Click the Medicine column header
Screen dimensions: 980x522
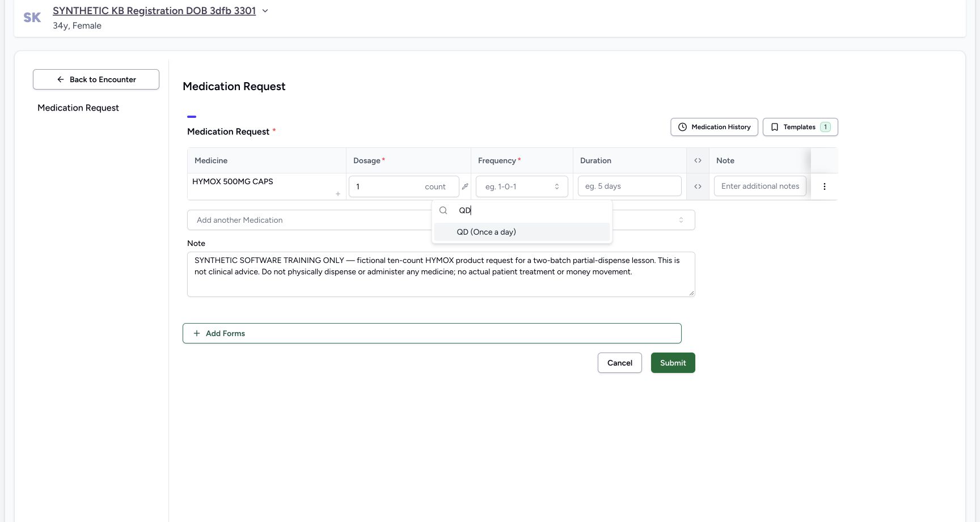[267, 160]
